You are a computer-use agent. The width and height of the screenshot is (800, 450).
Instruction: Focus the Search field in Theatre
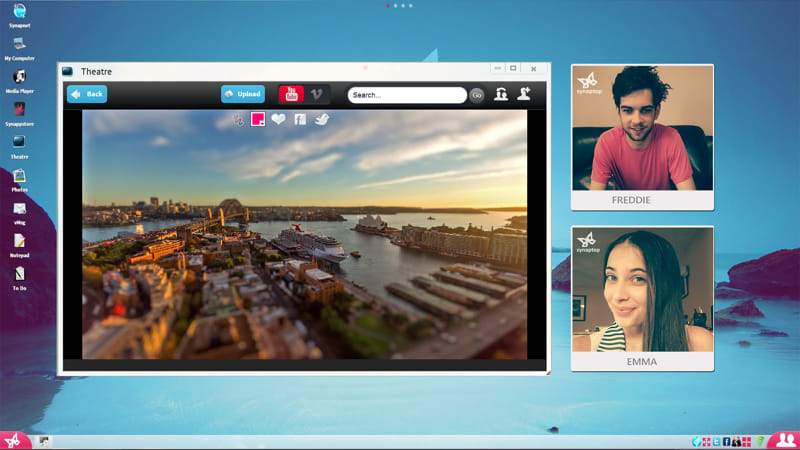pos(407,95)
